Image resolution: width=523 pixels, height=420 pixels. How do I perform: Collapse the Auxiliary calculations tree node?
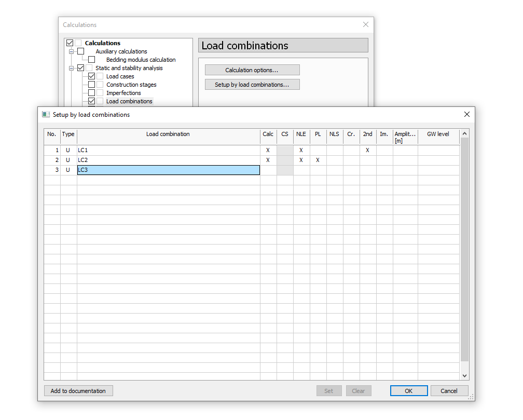point(72,51)
